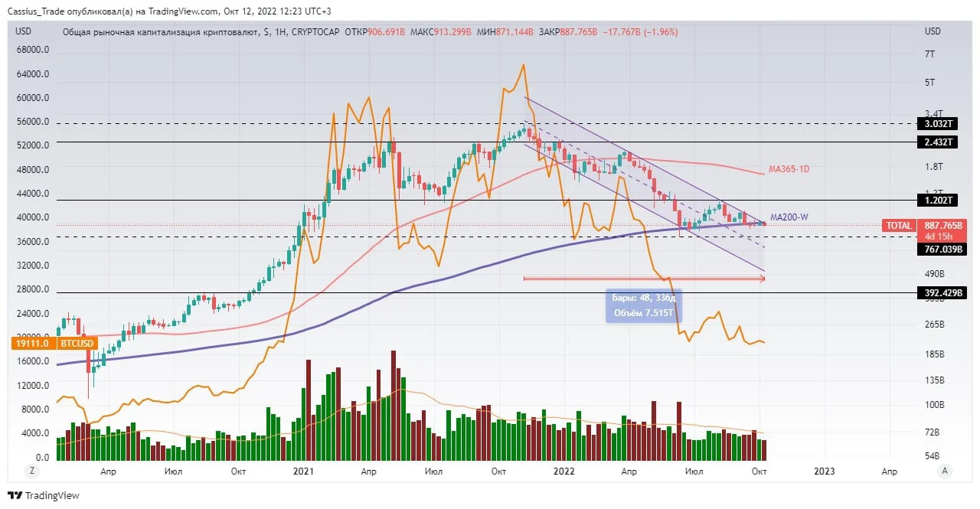Select the MA200-W text label
980x509 pixels.
(789, 217)
